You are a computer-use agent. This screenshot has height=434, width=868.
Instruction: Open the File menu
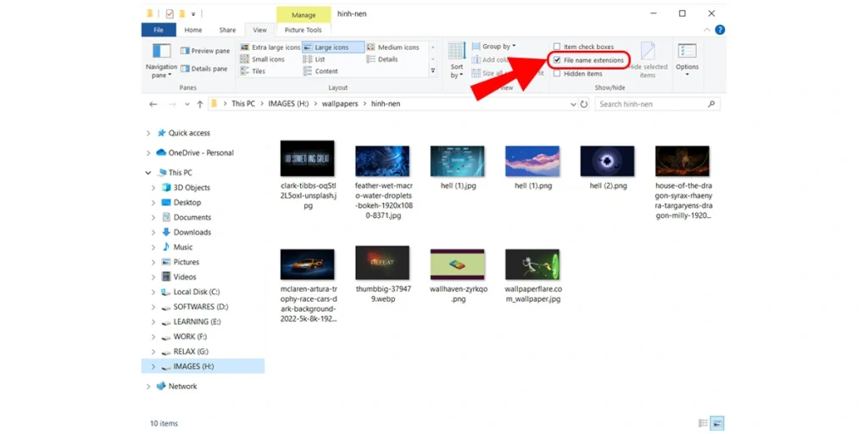pos(159,30)
